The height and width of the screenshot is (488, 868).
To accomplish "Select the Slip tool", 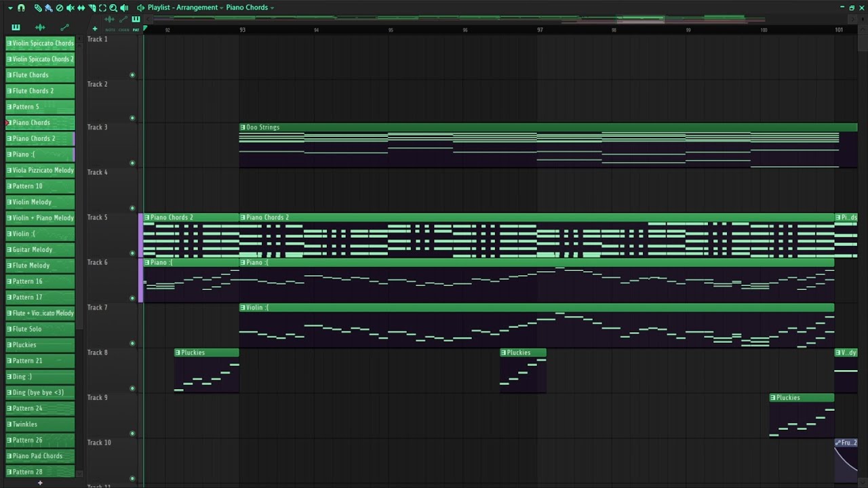I will [x=81, y=7].
